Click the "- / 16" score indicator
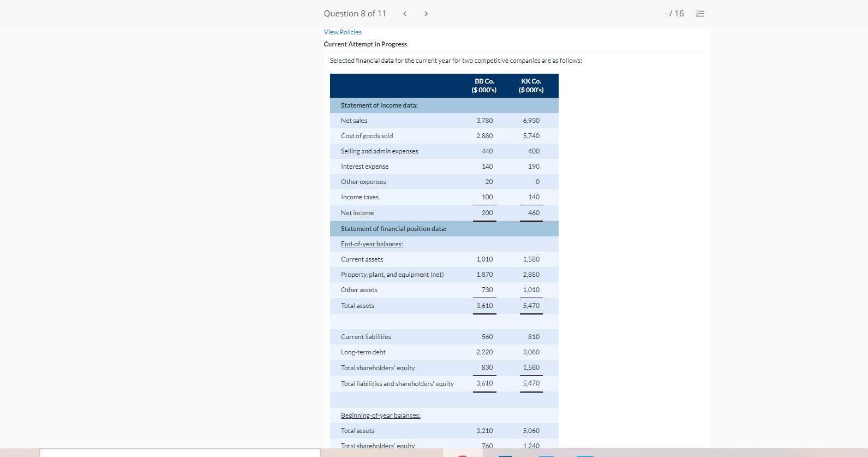Image resolution: width=868 pixels, height=457 pixels. [674, 14]
